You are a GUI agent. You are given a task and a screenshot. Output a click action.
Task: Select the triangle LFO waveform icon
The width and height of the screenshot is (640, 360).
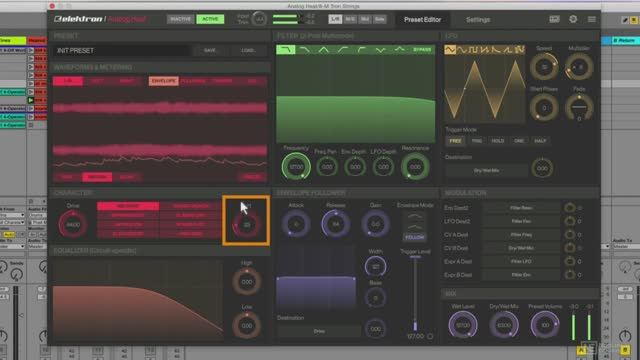tap(450, 50)
